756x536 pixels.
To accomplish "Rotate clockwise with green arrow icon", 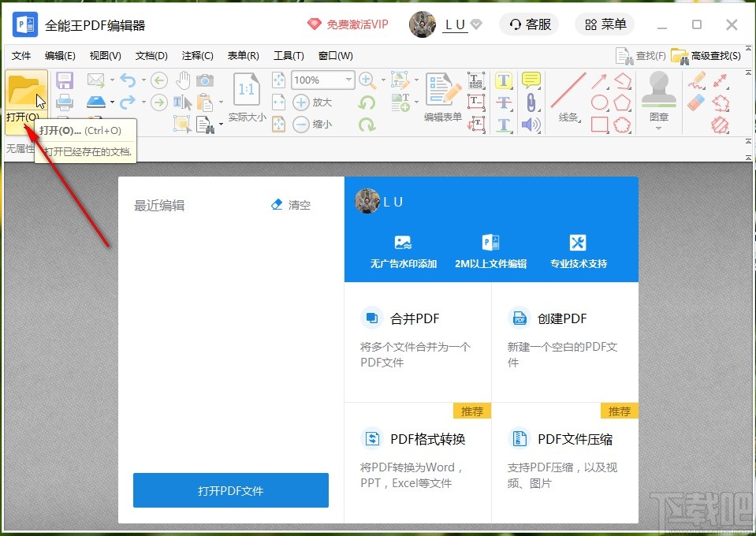I will pyautogui.click(x=367, y=125).
